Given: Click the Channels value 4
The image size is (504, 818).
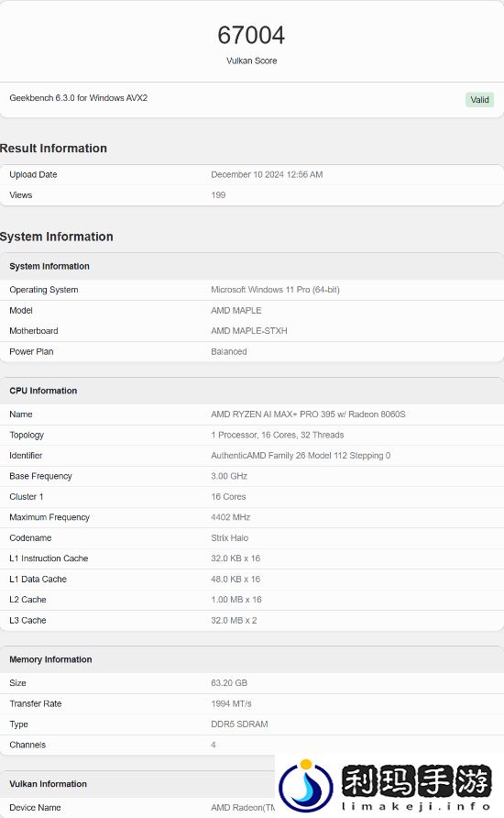Looking at the screenshot, I should pos(214,745).
